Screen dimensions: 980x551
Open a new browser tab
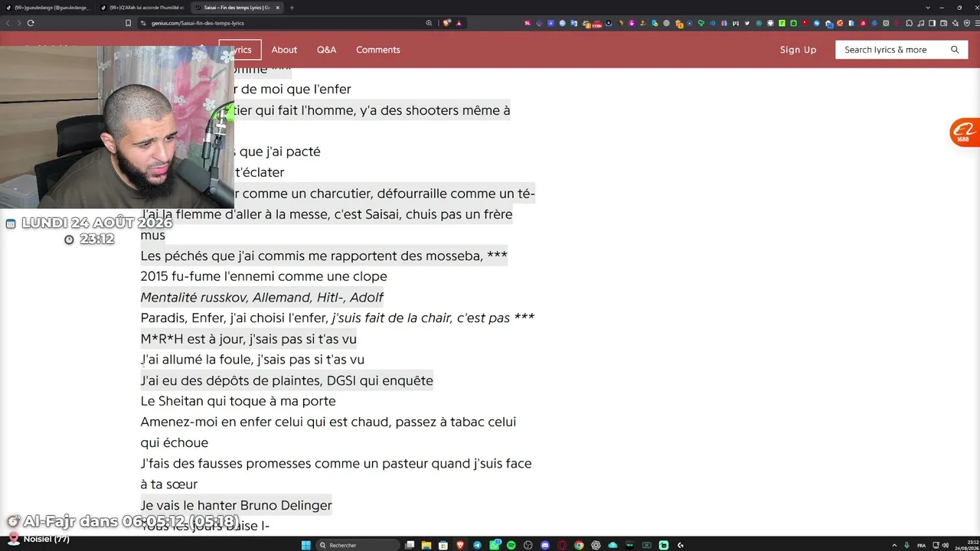[x=292, y=8]
